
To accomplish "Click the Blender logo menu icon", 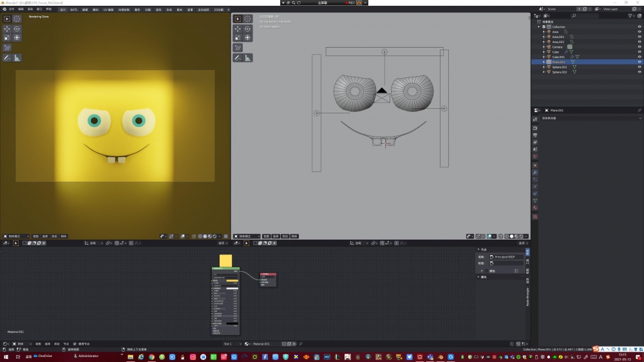I will coord(4,9).
